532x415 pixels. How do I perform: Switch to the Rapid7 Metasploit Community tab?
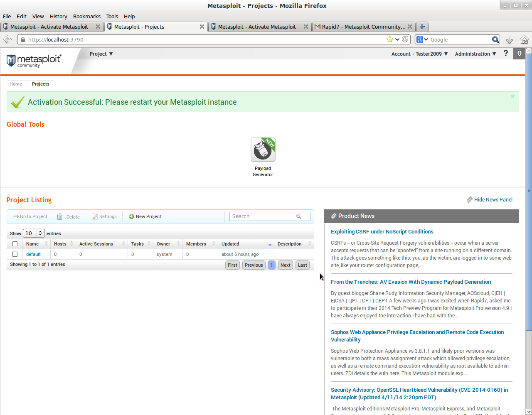click(364, 27)
